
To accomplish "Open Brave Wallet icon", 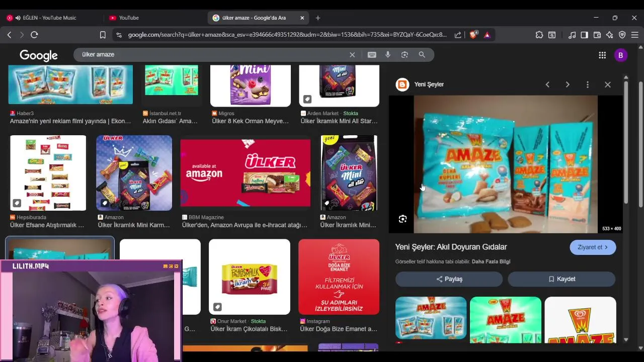I will (597, 35).
